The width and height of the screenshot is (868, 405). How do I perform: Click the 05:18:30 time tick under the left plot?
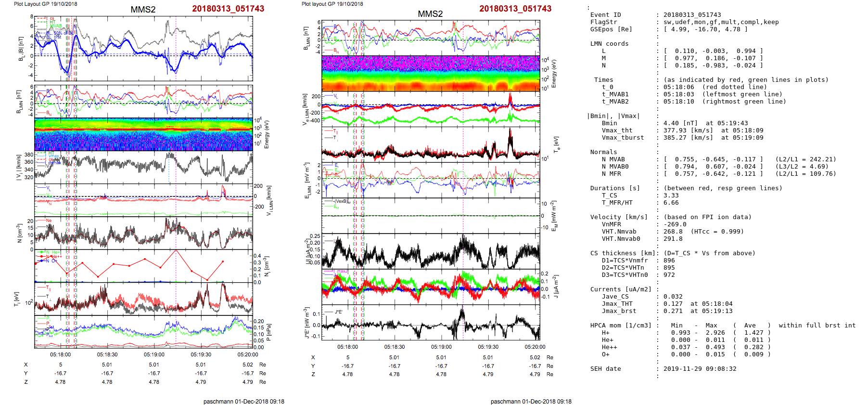click(107, 354)
